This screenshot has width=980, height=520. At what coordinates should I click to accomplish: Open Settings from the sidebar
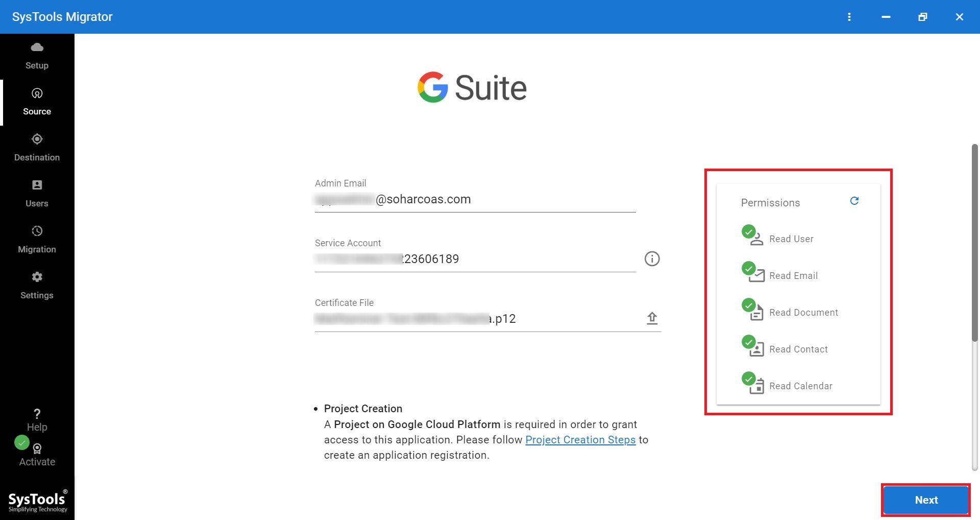pos(37,286)
